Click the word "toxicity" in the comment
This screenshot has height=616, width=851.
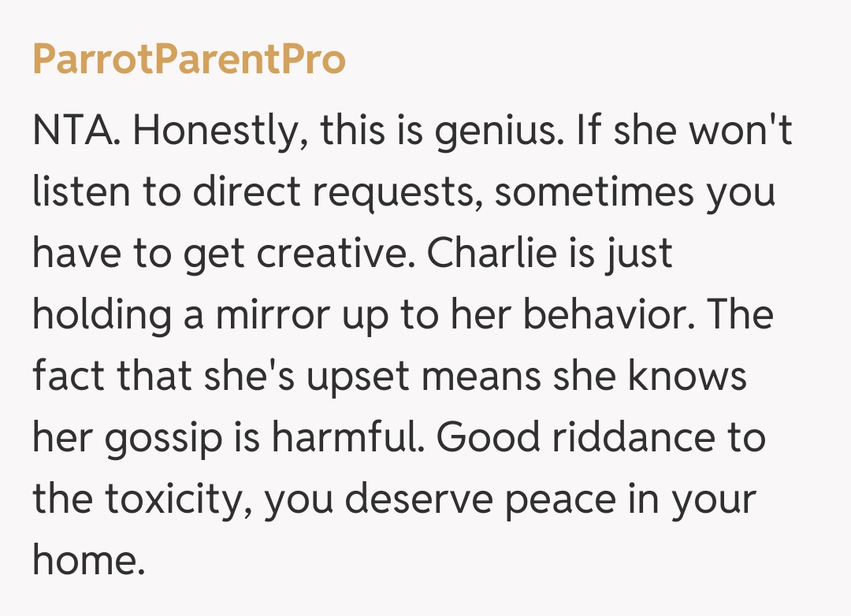[x=178, y=500]
